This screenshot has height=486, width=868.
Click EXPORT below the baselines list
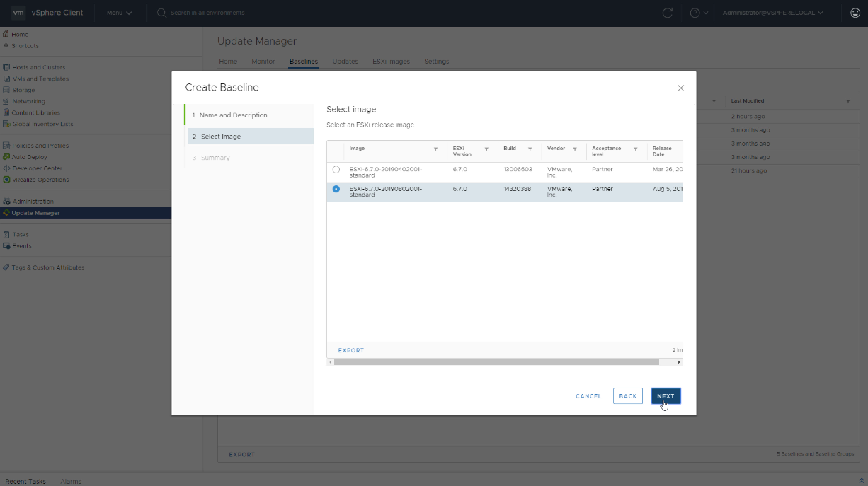pos(241,455)
